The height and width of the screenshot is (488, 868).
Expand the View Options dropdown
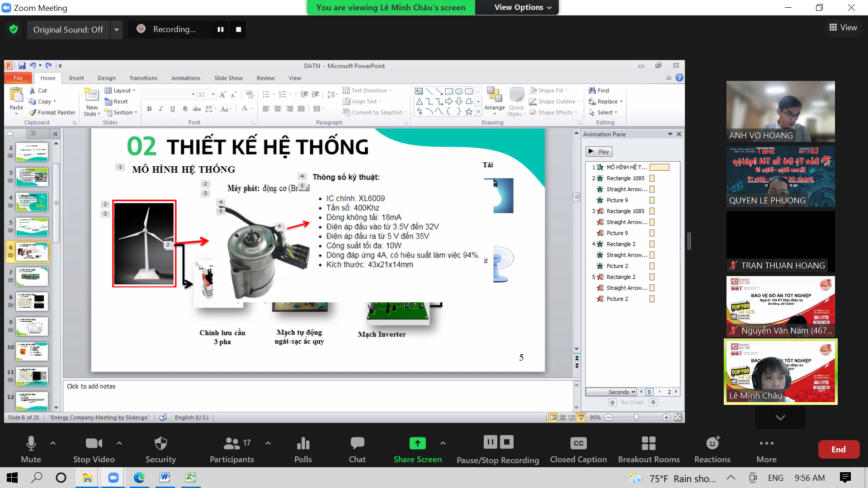point(523,7)
